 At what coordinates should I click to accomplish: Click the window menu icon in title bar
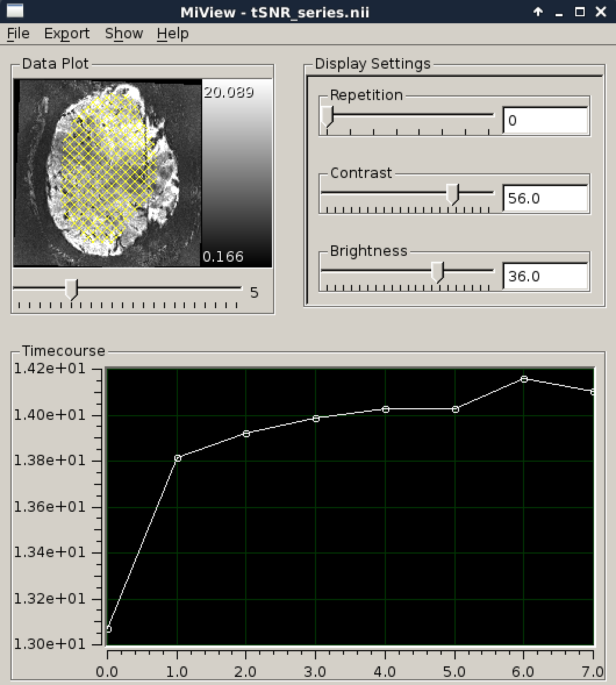pos(15,12)
